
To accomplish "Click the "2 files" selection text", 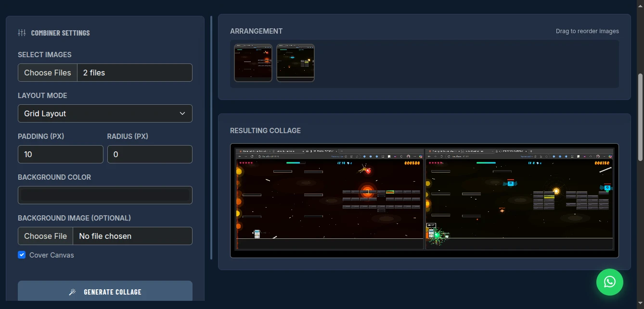I will (94, 73).
